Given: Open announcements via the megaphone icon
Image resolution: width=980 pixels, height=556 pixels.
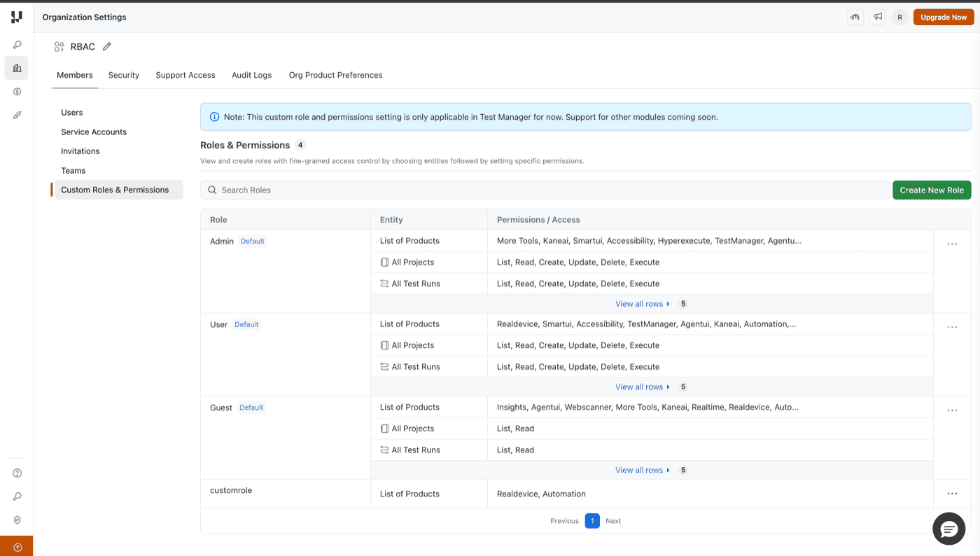Looking at the screenshot, I should point(877,17).
